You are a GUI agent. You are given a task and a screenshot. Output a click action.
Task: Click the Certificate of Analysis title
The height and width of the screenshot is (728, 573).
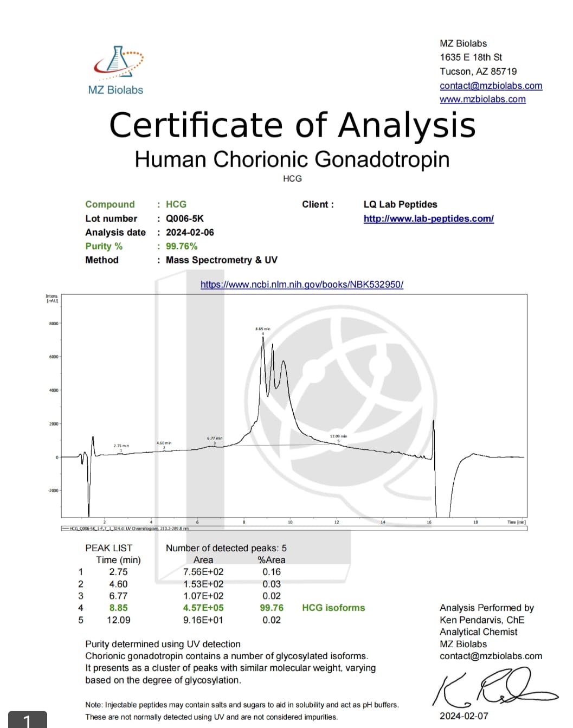point(292,125)
